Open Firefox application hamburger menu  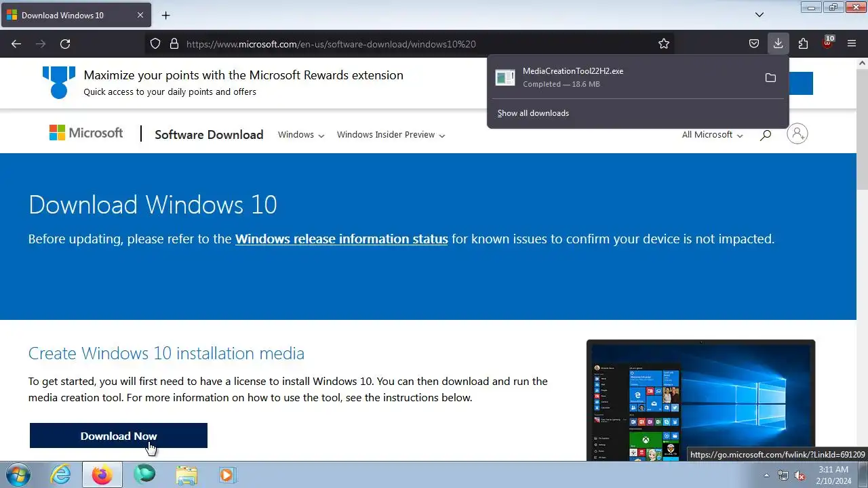[852, 44]
